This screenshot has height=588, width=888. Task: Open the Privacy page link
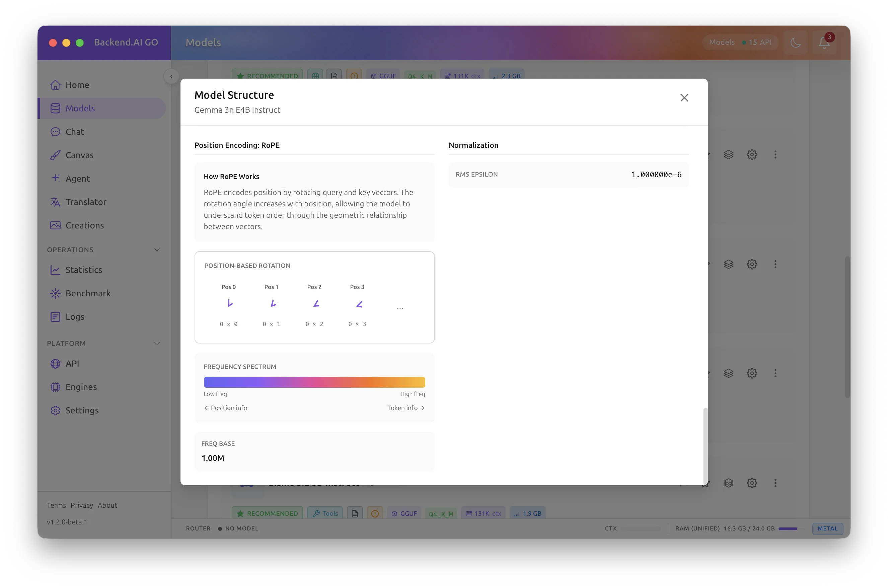(82, 505)
